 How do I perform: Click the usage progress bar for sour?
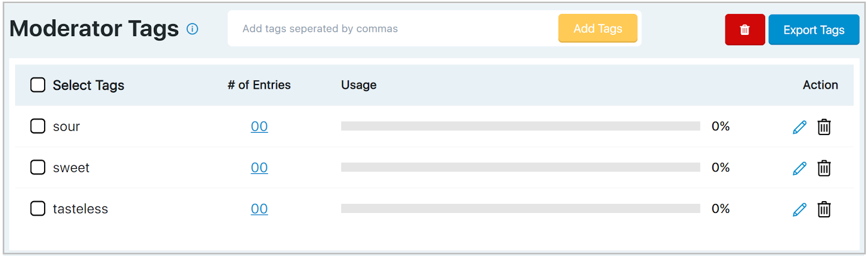pyautogui.click(x=520, y=126)
